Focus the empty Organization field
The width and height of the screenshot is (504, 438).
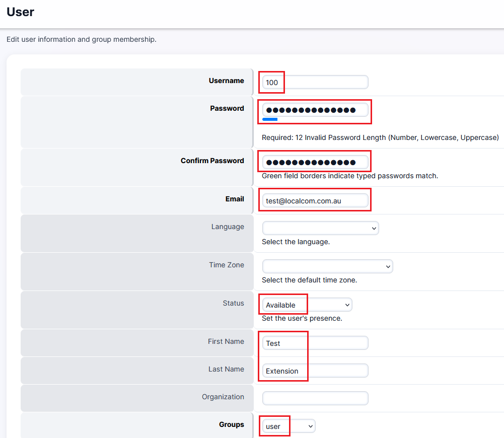(315, 398)
